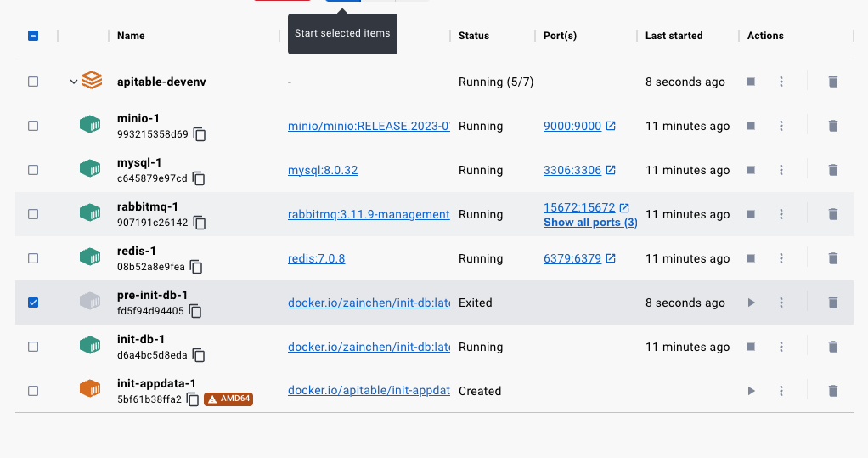Image resolution: width=868 pixels, height=458 pixels.
Task: Stop the redis-1 container
Action: click(x=751, y=258)
